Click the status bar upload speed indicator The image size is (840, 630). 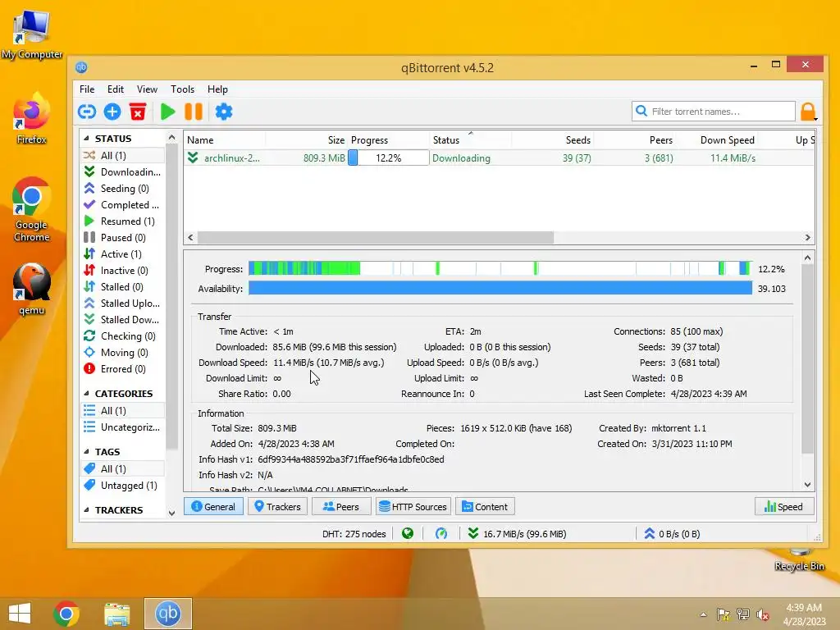click(x=672, y=533)
